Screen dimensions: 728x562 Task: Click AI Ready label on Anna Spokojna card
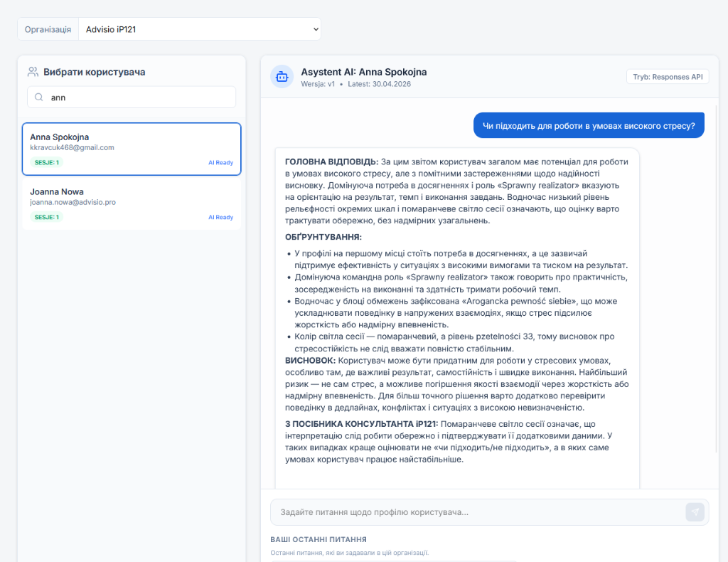point(220,163)
